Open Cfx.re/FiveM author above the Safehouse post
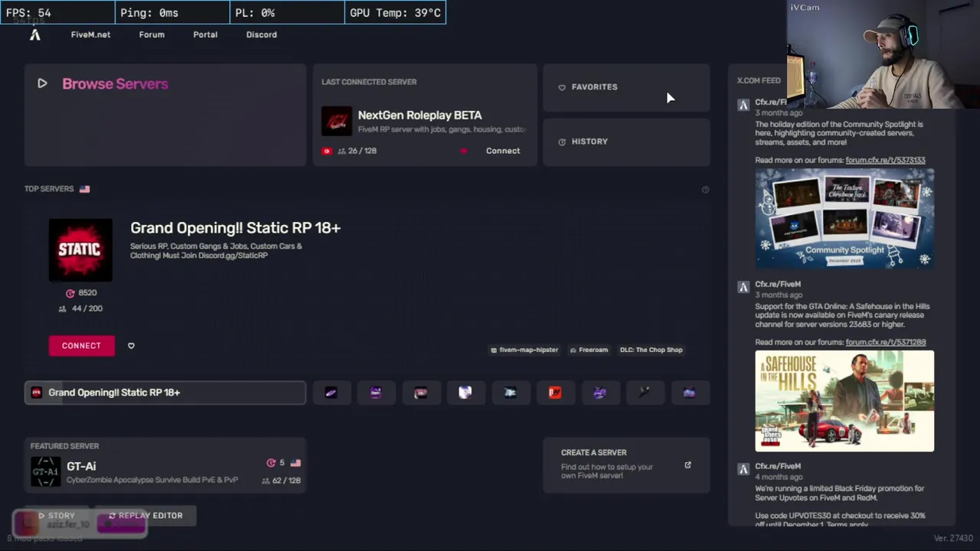The image size is (980, 551). coord(778,284)
